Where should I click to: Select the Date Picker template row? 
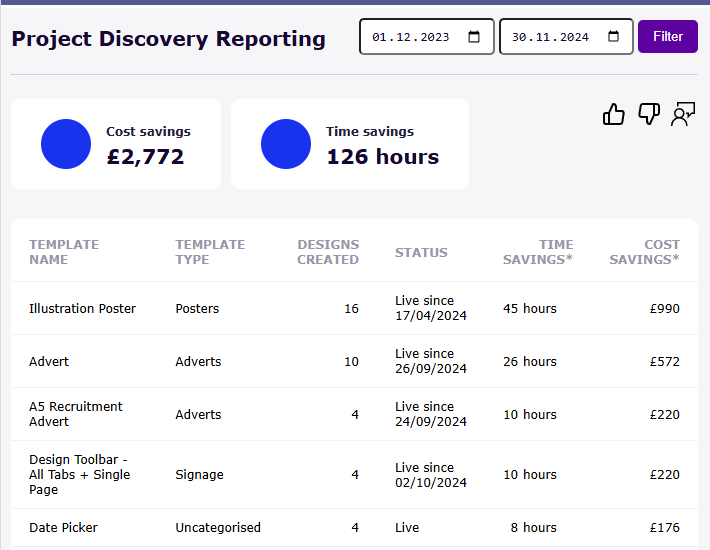(64, 528)
